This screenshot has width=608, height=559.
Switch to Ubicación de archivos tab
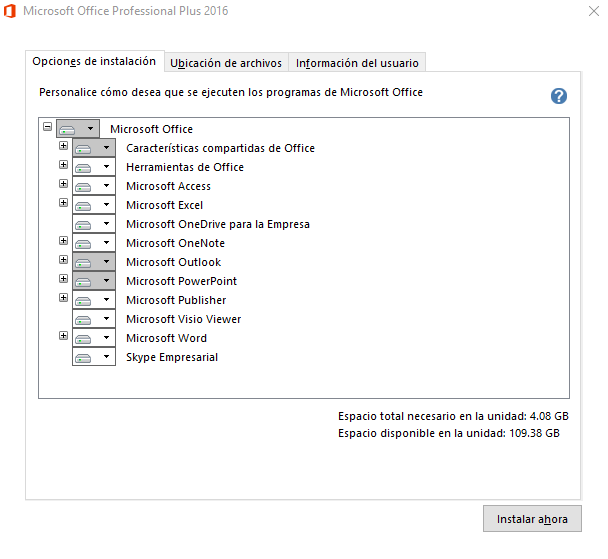pyautogui.click(x=226, y=63)
